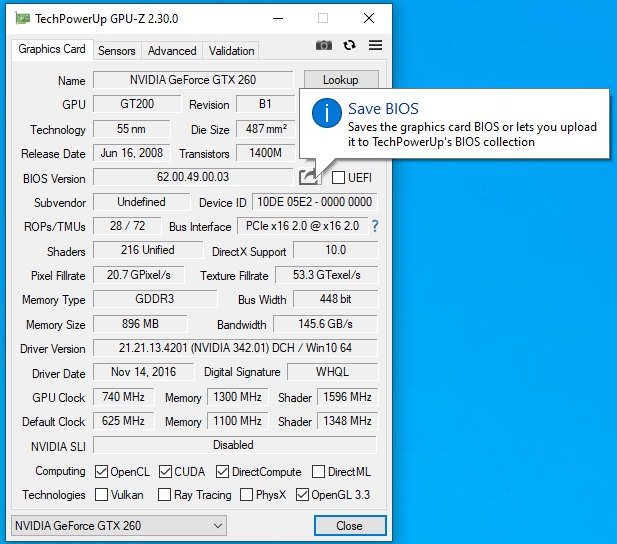Click the Driver Version value 21.21.13.4201
Viewport: 617px width, 544px height.
pyautogui.click(x=235, y=348)
